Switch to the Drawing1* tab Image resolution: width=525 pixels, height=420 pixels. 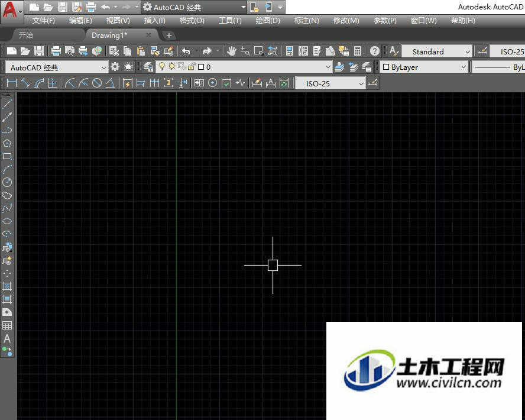[109, 35]
